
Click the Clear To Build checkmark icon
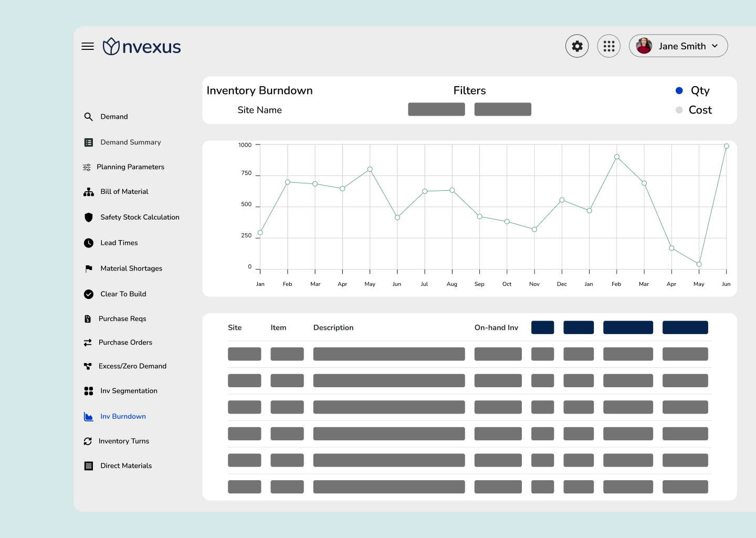[89, 294]
